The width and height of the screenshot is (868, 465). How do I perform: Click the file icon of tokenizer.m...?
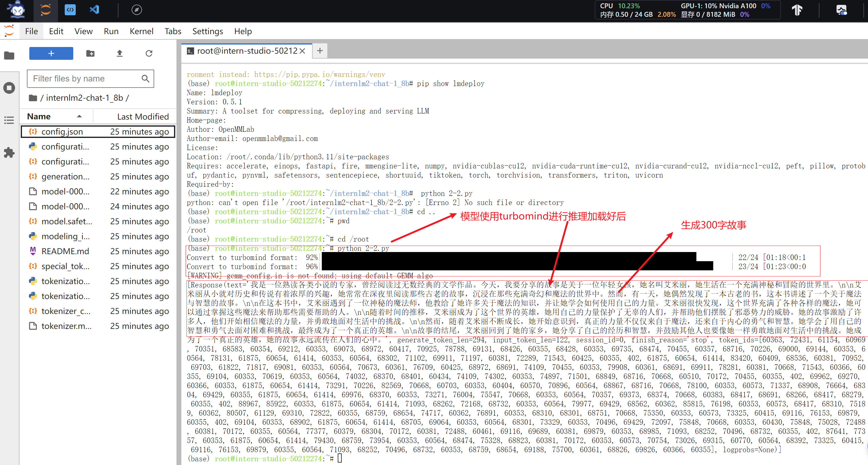coord(33,326)
